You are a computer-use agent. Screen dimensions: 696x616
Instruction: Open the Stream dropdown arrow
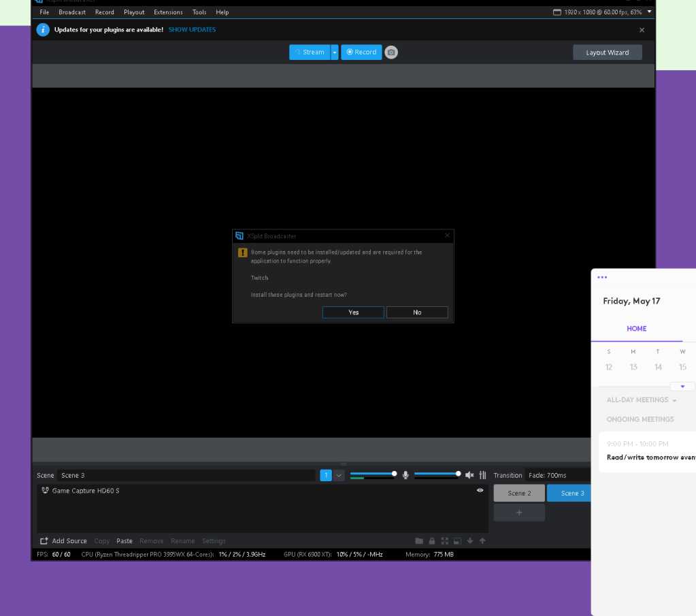(x=335, y=52)
